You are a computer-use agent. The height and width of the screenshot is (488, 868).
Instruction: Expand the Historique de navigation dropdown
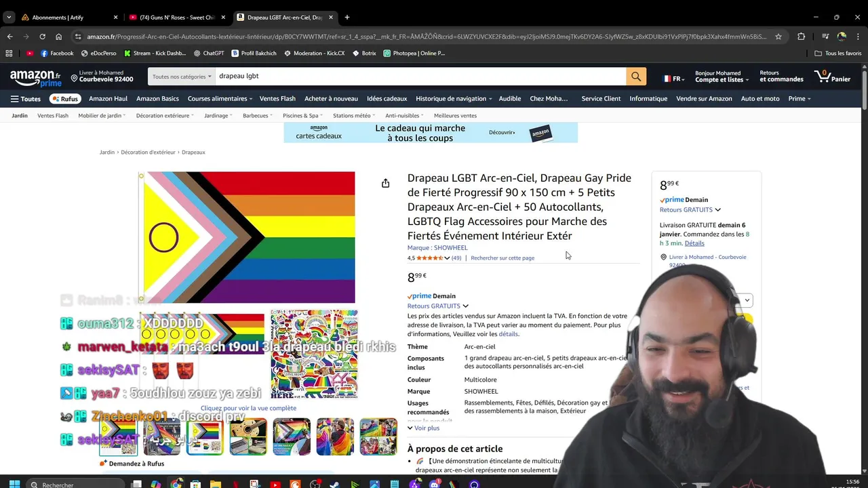(454, 99)
